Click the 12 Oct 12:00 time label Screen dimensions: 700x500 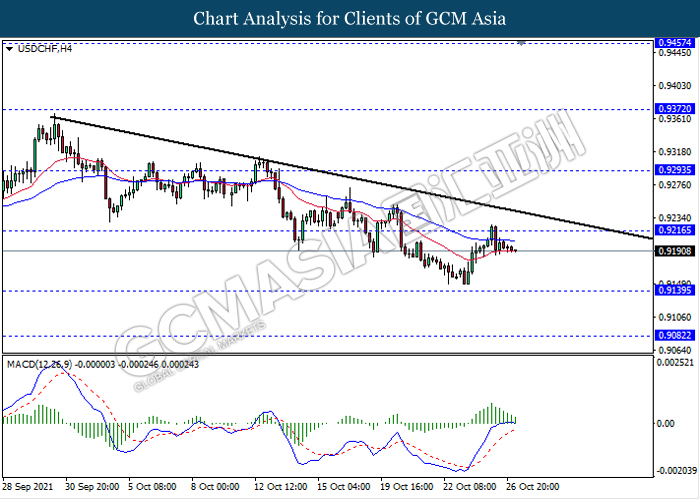coord(281,487)
